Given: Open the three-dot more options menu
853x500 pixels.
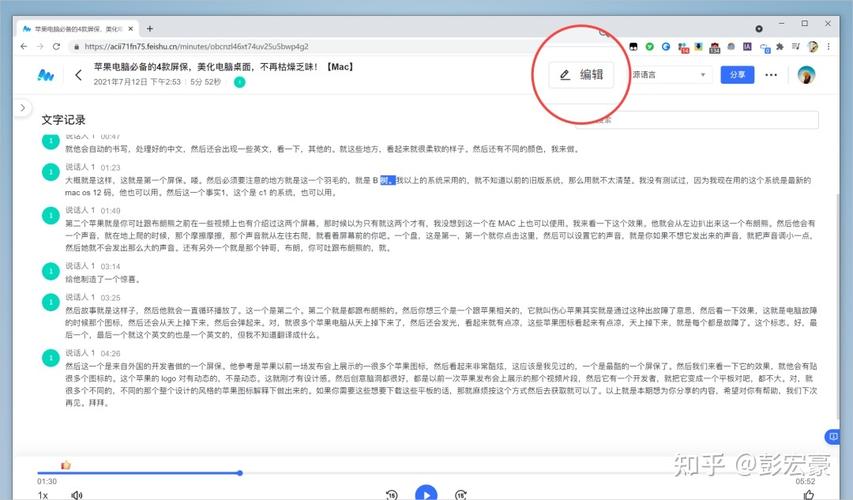Looking at the screenshot, I should pos(771,75).
